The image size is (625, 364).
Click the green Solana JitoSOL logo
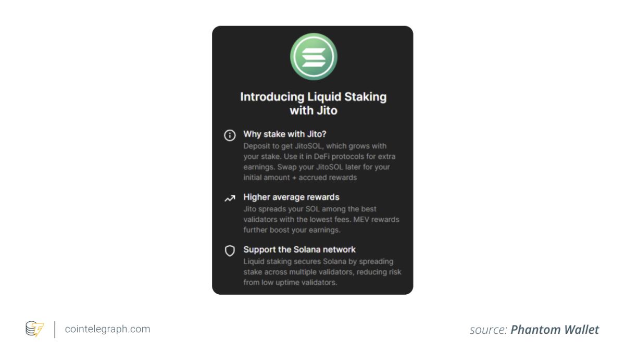coord(314,56)
